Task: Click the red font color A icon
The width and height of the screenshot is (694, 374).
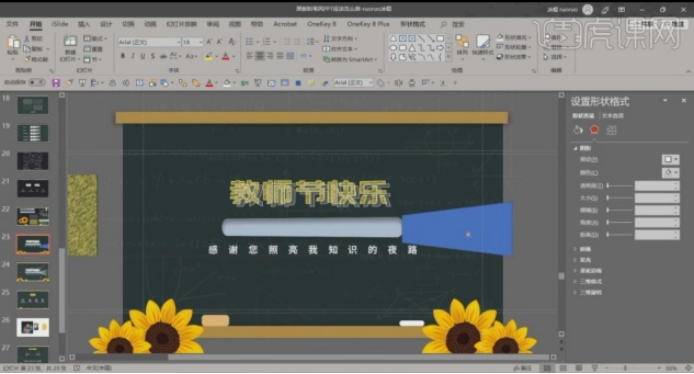Action: pyautogui.click(x=226, y=56)
